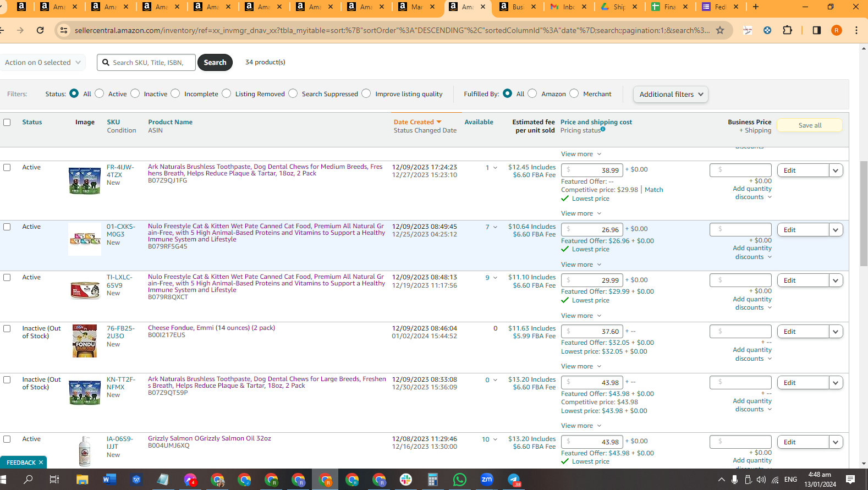Close the FEEDBACK badge
Image resolution: width=868 pixels, height=490 pixels.
click(x=41, y=463)
